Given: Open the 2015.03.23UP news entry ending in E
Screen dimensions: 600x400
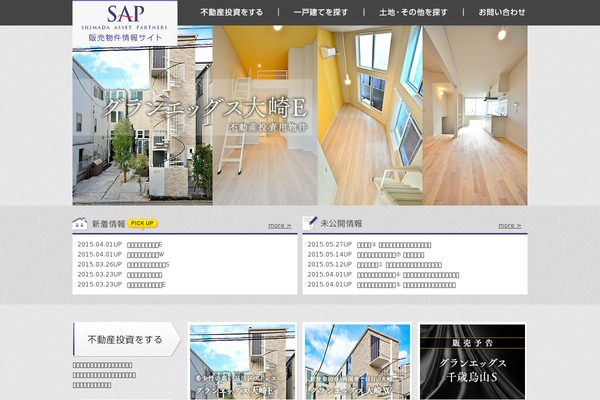Looking at the screenshot, I should coord(147,285).
